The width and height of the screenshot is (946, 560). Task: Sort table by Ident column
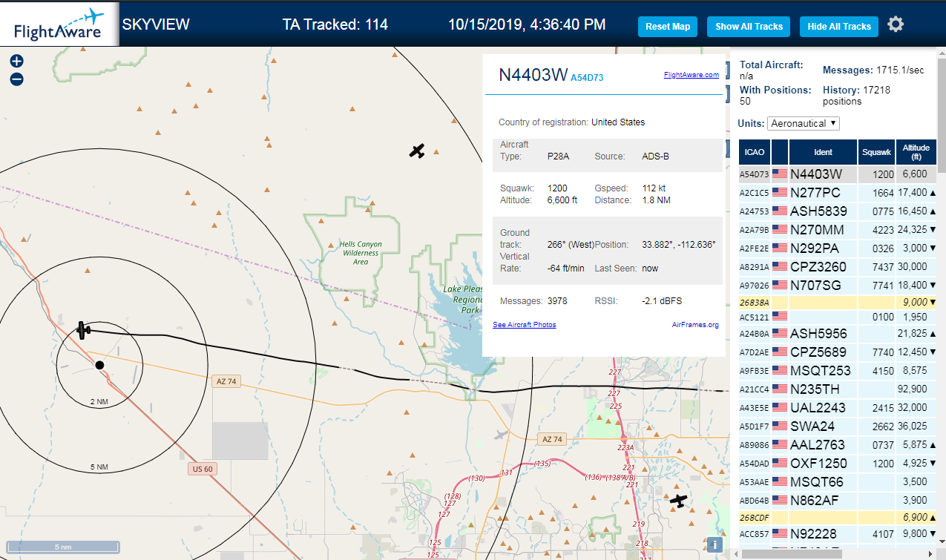[823, 152]
